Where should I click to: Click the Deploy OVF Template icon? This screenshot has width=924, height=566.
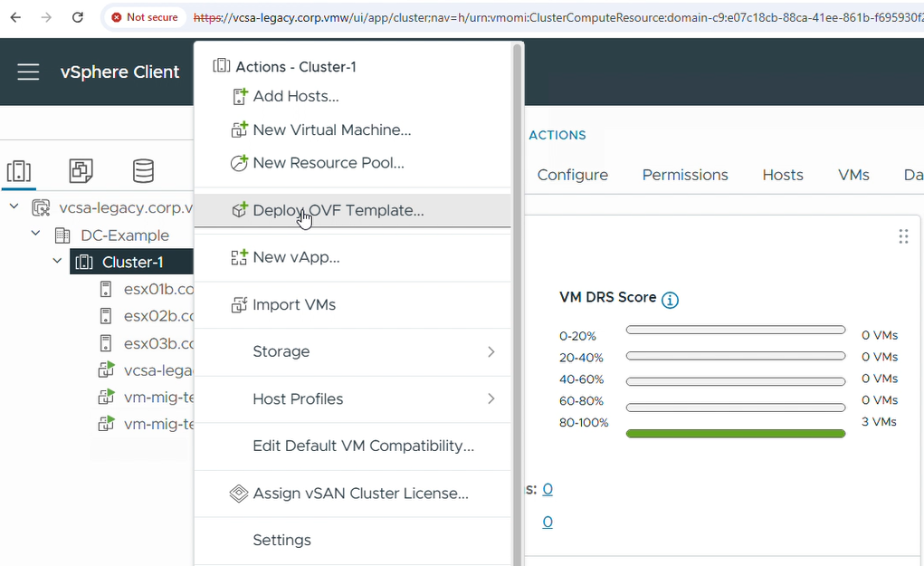(x=239, y=210)
